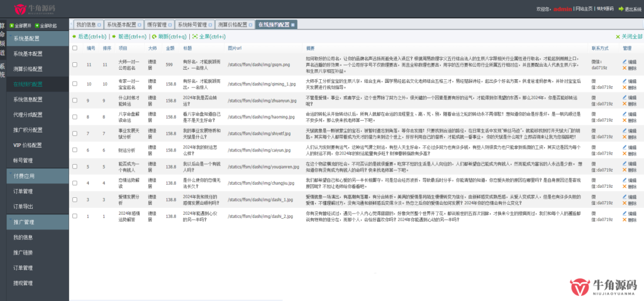Open the 9块9源码 header link

606,9
